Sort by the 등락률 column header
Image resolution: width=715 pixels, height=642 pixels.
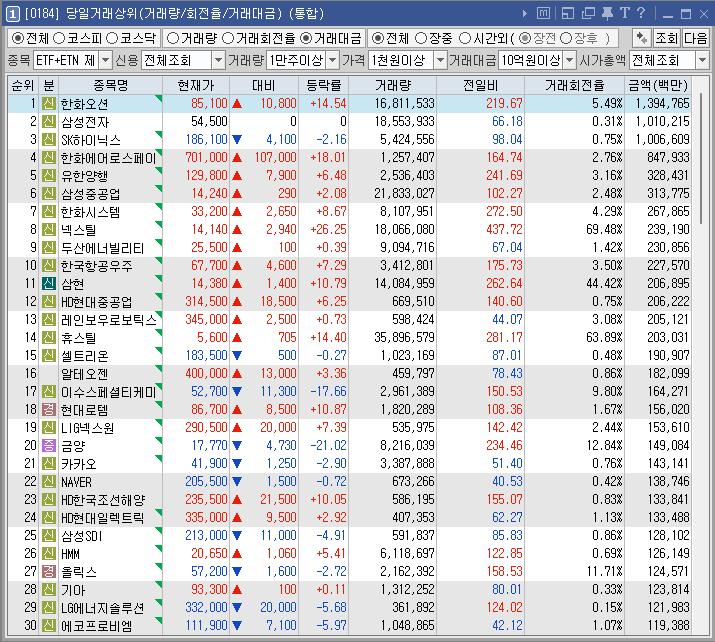(323, 85)
